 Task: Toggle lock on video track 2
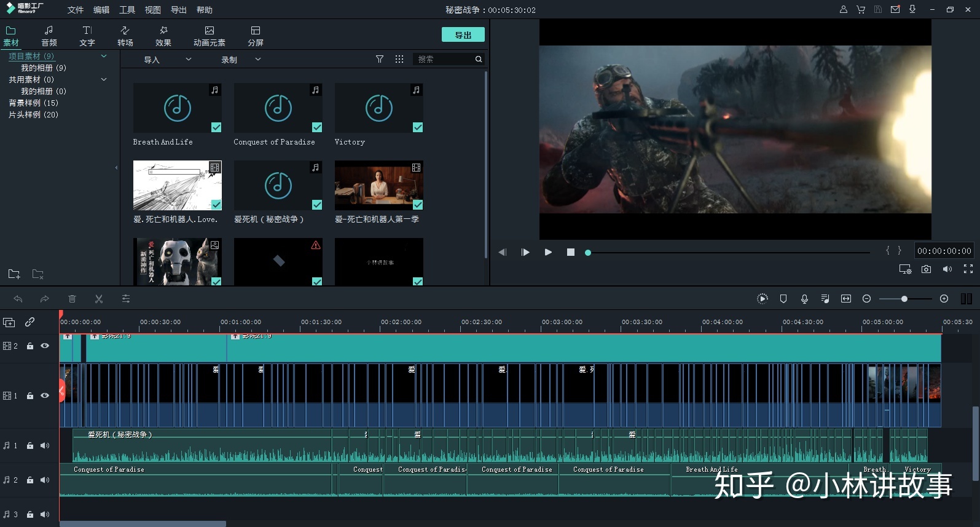point(29,346)
